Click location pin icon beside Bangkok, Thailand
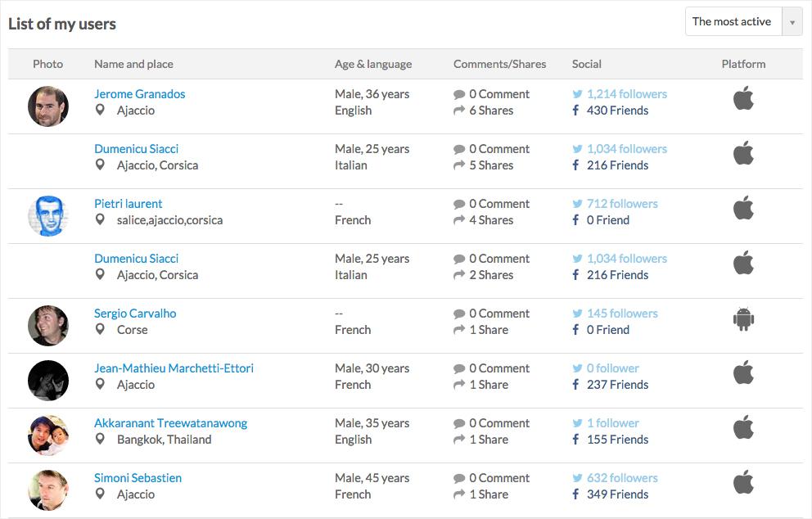This screenshot has height=519, width=812. [x=101, y=440]
